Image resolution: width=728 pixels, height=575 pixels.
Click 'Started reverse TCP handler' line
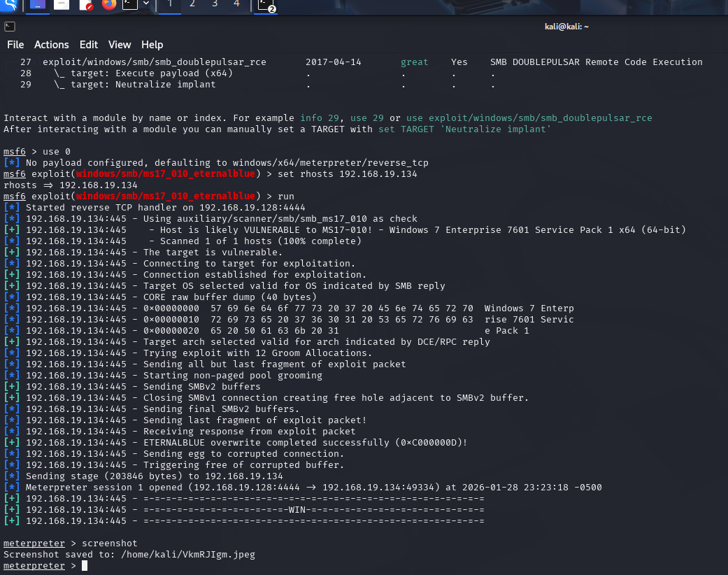click(x=155, y=208)
